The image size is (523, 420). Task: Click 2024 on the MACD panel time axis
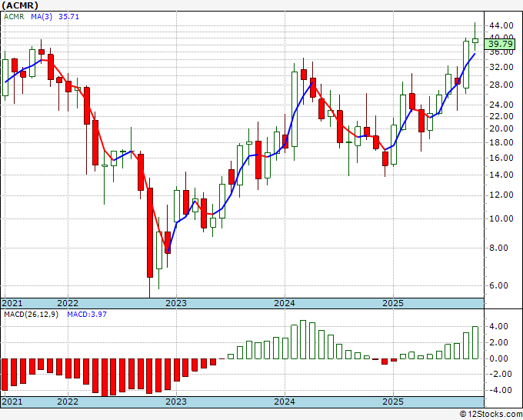pos(285,402)
